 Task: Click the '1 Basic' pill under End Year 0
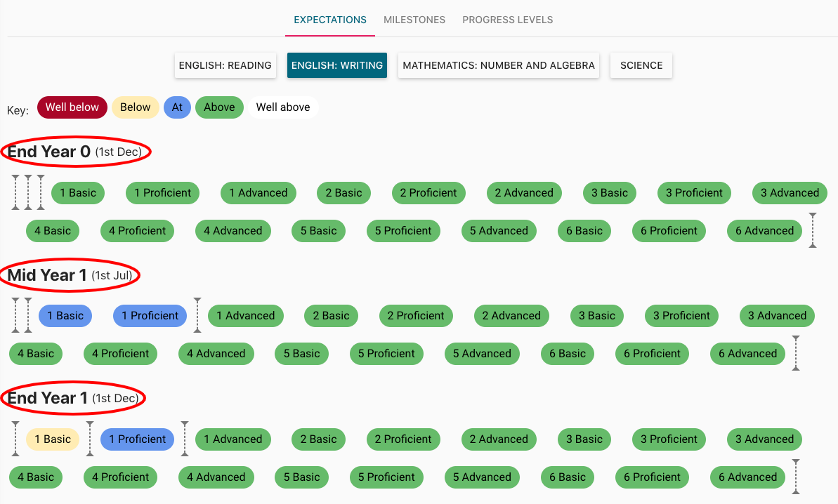click(x=78, y=192)
